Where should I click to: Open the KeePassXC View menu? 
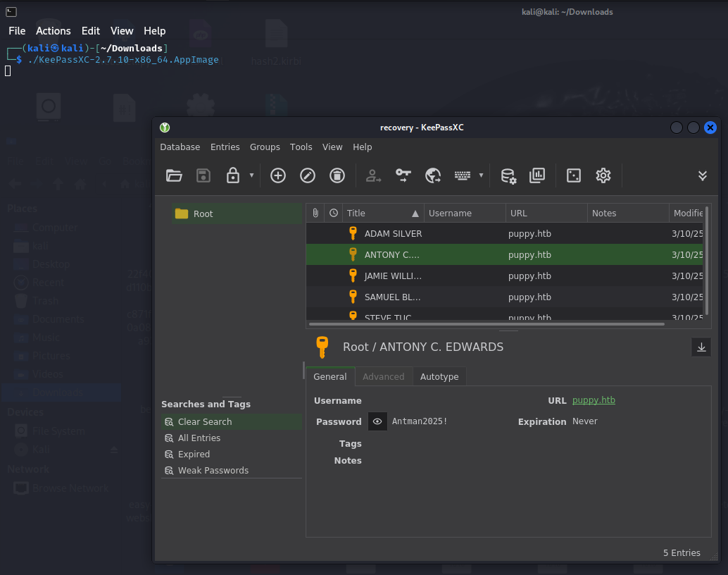(332, 147)
